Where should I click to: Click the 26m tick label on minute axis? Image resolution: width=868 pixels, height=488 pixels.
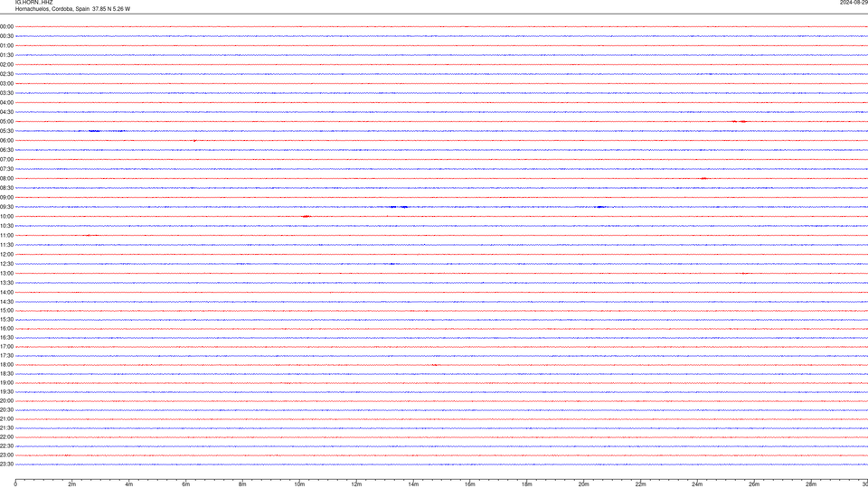click(x=754, y=484)
